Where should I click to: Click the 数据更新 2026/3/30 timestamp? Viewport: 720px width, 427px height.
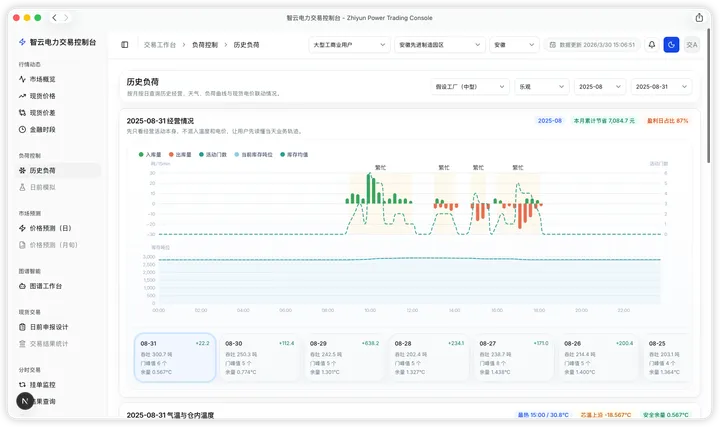pyautogui.click(x=592, y=45)
